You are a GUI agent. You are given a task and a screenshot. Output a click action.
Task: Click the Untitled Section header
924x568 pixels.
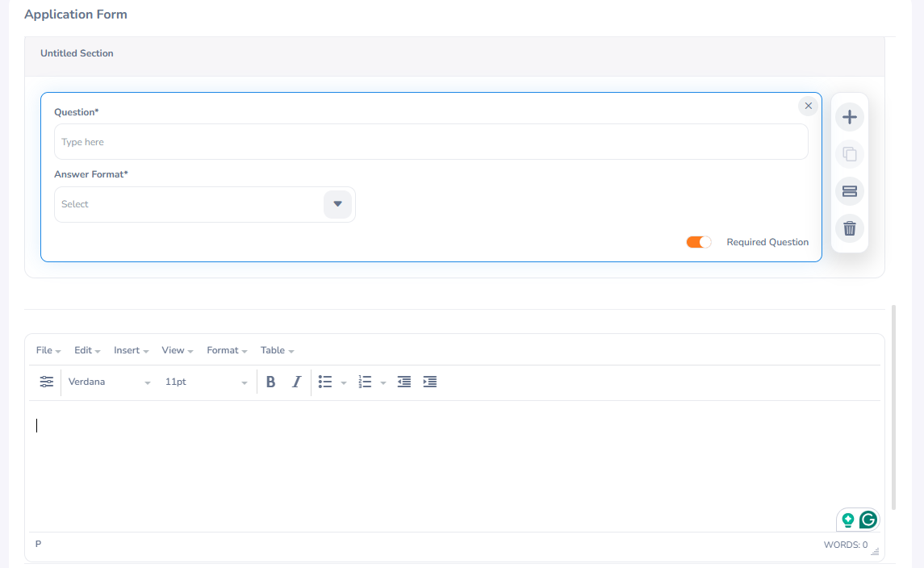[77, 53]
